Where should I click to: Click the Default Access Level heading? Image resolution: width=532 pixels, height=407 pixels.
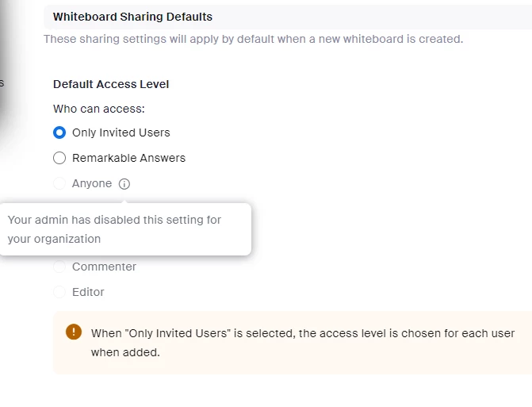tap(111, 84)
